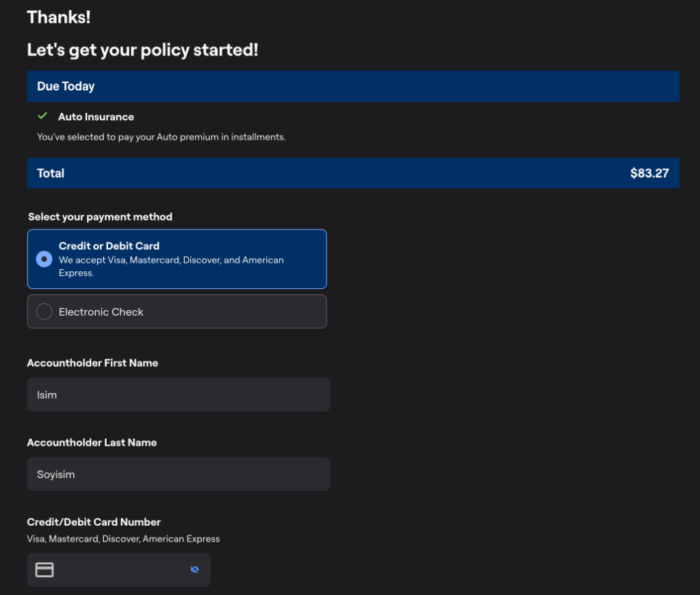The width and height of the screenshot is (700, 595).
Task: Click the Accountholder First Name field
Action: click(x=178, y=394)
